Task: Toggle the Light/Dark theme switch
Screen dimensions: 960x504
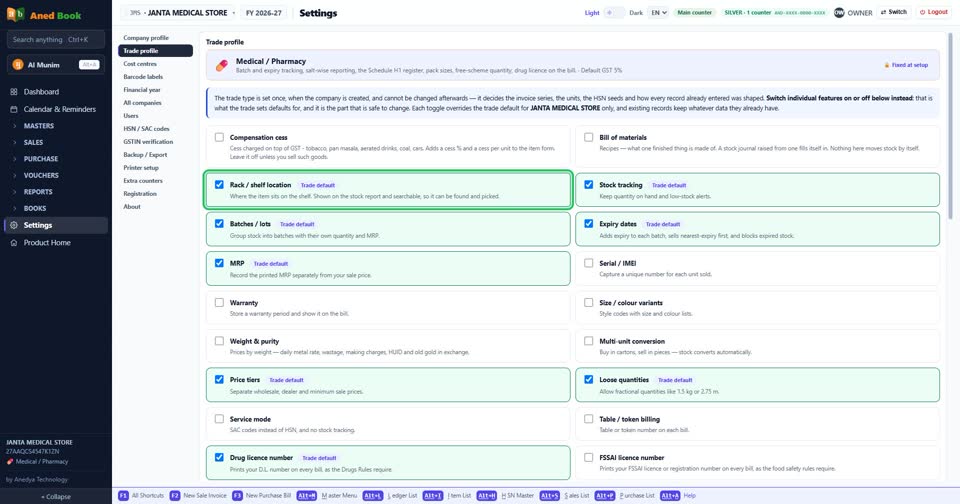Action: click(614, 12)
